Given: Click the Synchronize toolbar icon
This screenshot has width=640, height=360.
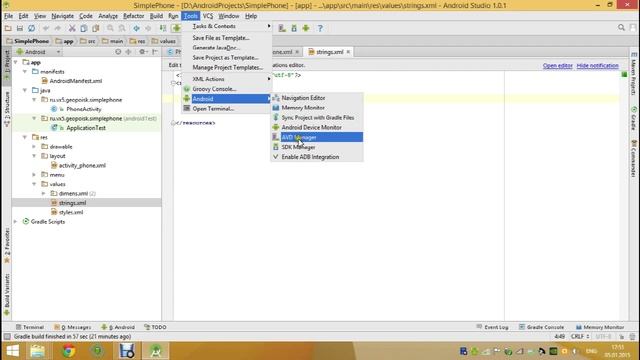Looking at the screenshot, I should click(31, 28).
